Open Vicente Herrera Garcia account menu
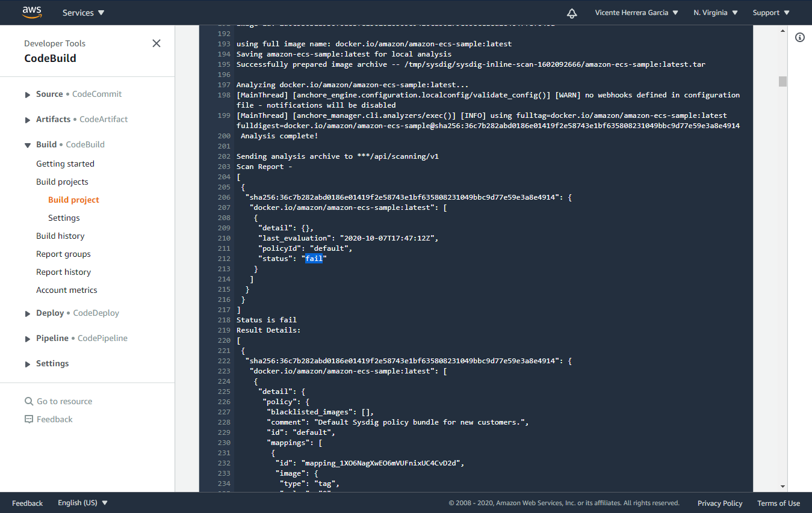The height and width of the screenshot is (513, 812). [636, 13]
